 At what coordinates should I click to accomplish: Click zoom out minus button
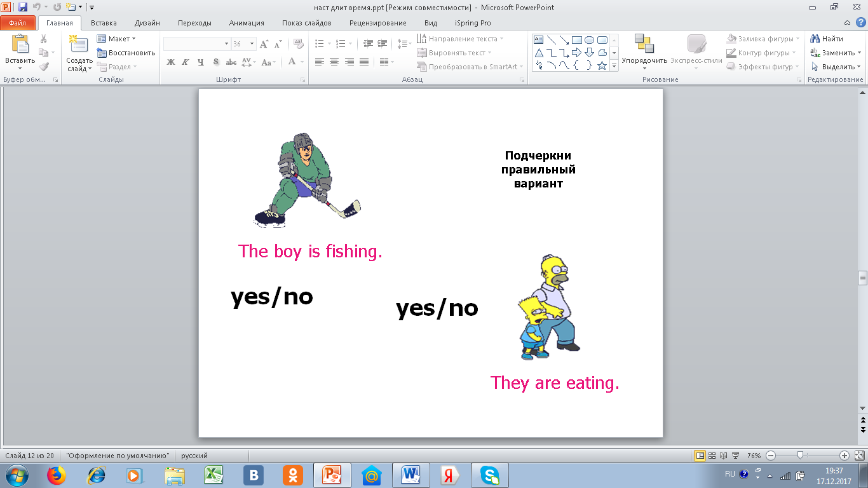point(770,456)
